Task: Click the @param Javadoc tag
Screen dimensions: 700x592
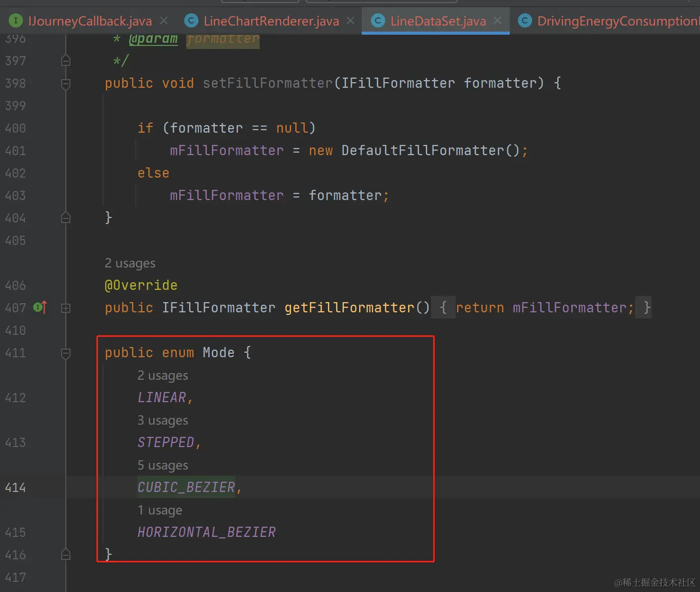Action: (x=154, y=39)
